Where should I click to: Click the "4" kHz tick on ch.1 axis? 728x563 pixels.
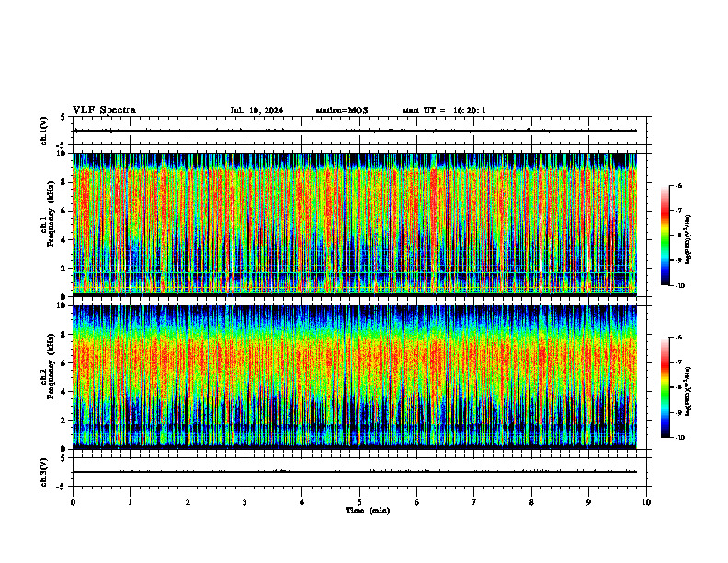pos(64,240)
